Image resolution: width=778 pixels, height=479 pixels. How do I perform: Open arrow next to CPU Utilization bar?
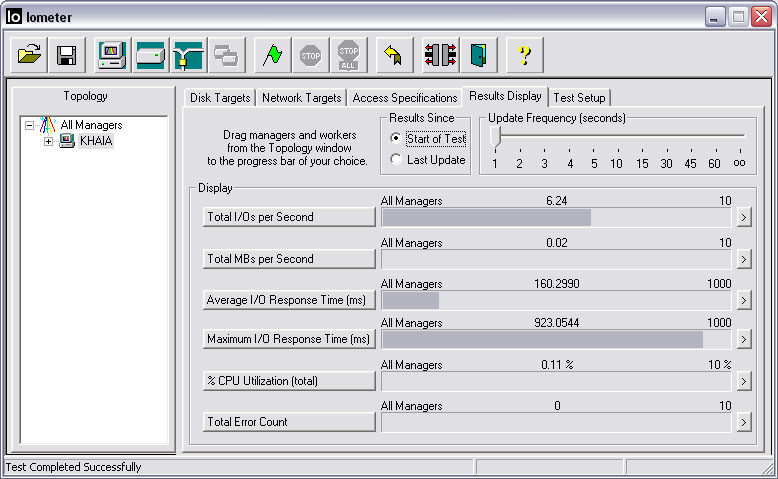pyautogui.click(x=743, y=381)
